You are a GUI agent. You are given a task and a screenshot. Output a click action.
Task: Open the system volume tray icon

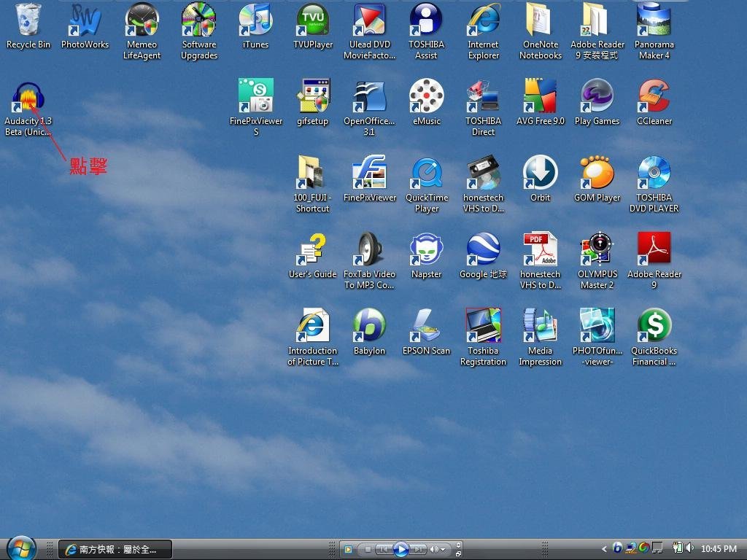pyautogui.click(x=689, y=548)
